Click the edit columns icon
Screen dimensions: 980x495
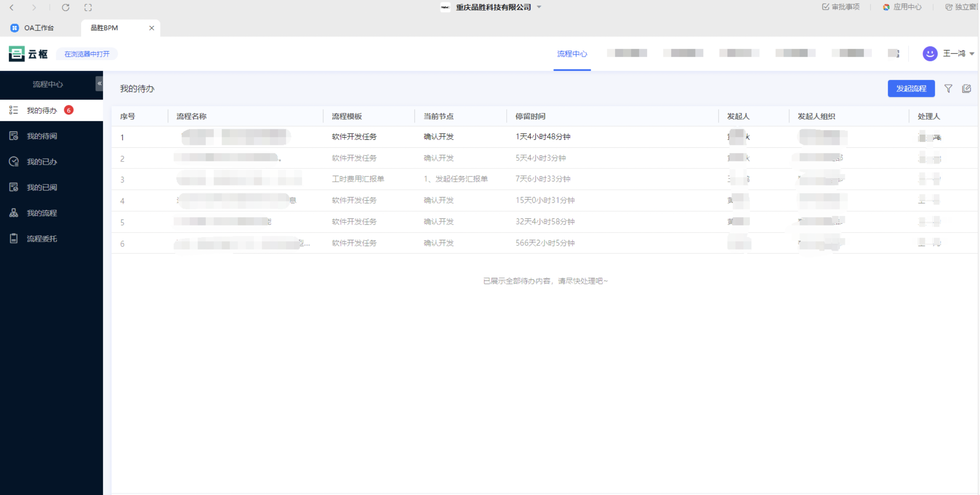[966, 89]
